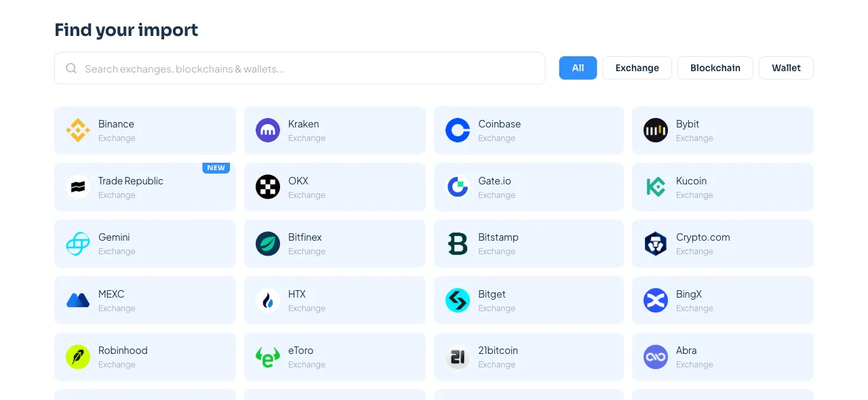Click the Kucoin name text
Viewport: 868px width, 400px height.
pyautogui.click(x=691, y=181)
